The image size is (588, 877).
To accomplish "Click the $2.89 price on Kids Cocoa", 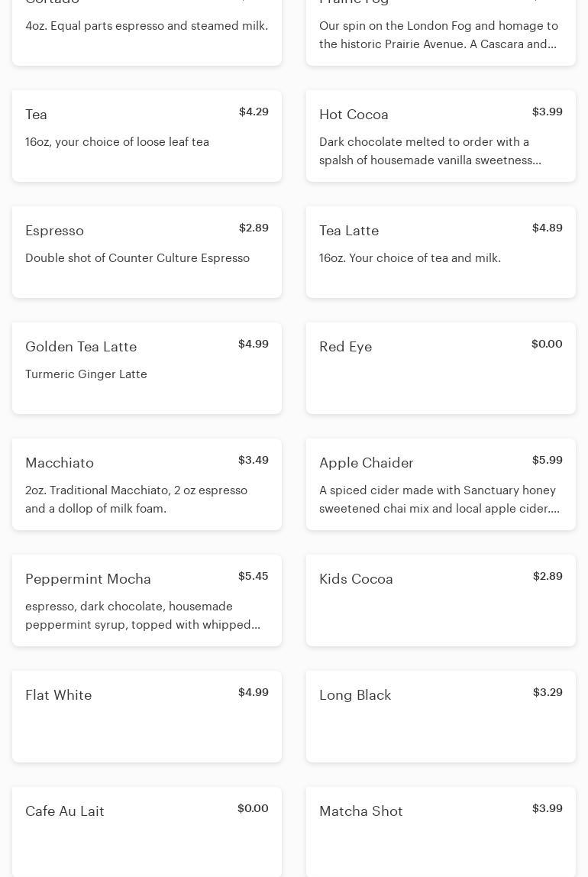I will [x=548, y=576].
